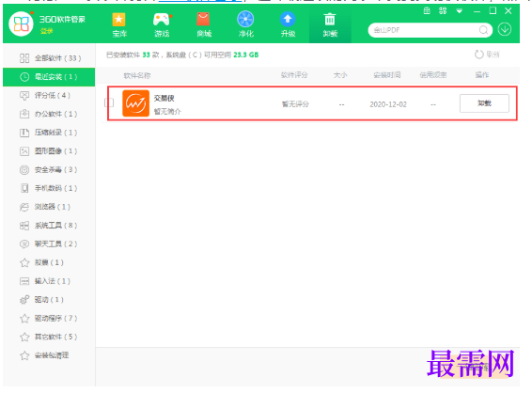
Task: Open 系统工具 (8) category
Action: (49, 226)
